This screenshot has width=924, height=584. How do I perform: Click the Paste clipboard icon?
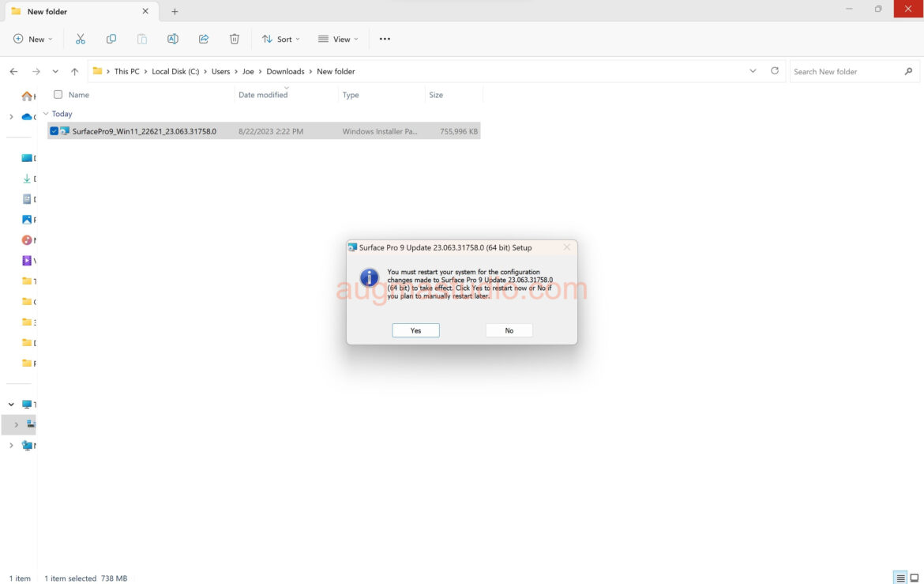[142, 39]
